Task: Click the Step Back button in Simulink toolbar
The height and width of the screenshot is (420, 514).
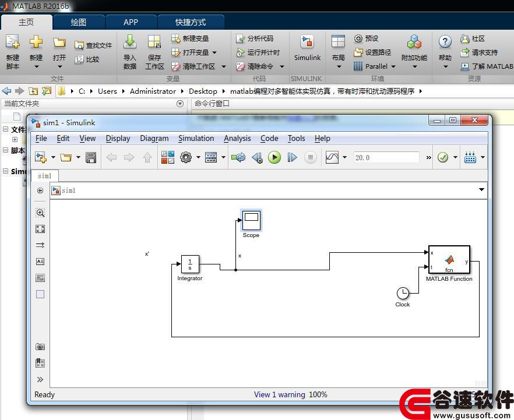Action: 257,158
